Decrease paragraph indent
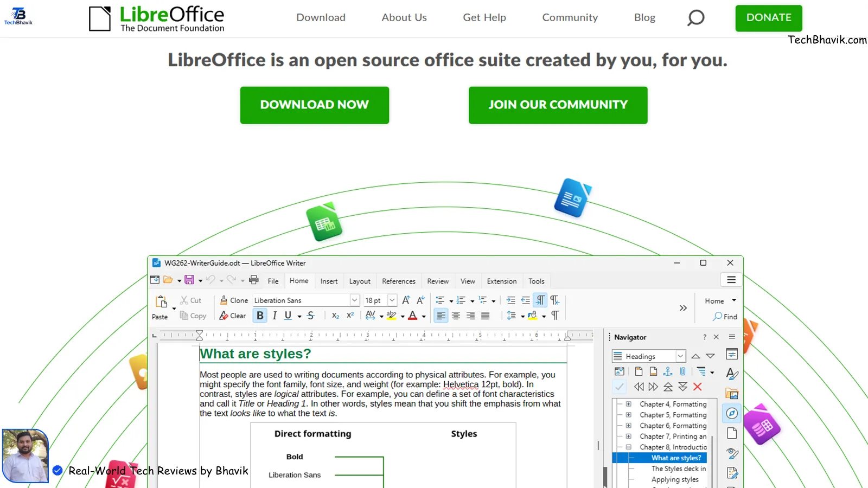 tap(526, 300)
